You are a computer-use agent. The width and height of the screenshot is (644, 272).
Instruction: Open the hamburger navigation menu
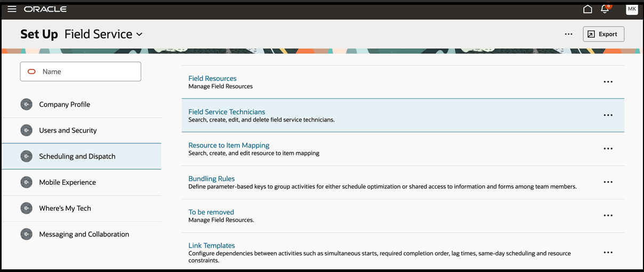pyautogui.click(x=12, y=9)
